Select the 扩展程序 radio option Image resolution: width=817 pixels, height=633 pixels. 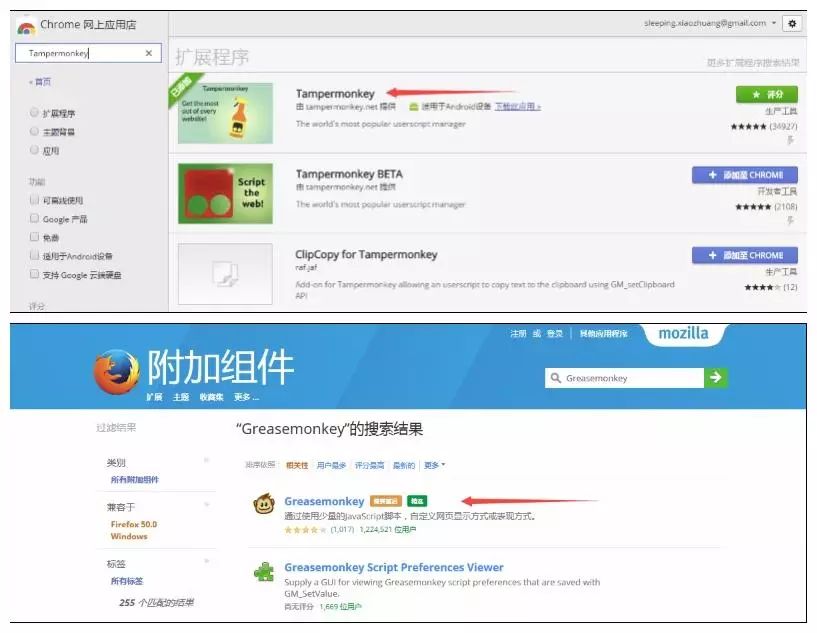pos(34,113)
